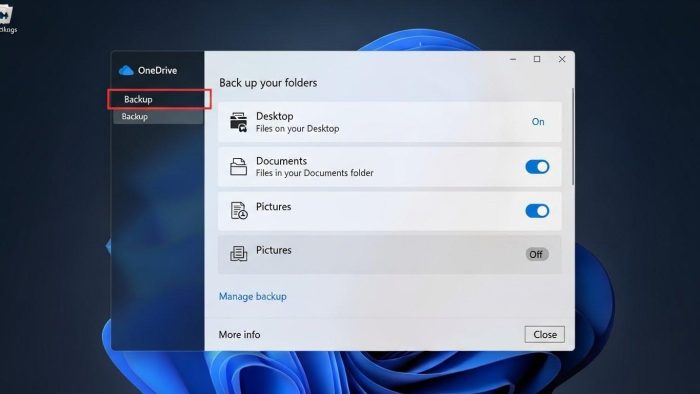Select the highlighted Backup sidebar item
Image resolution: width=700 pixels, height=394 pixels.
tap(158, 117)
